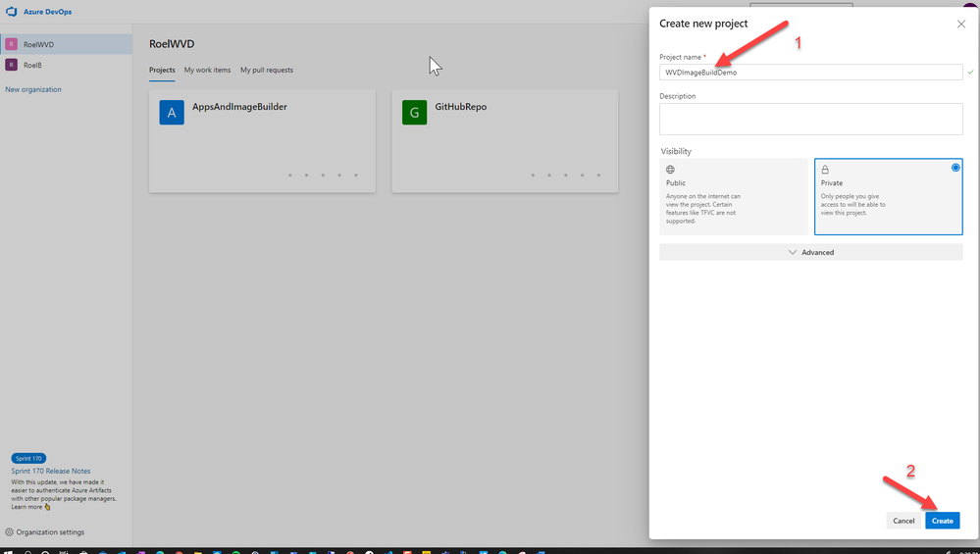Open the Azure DevOps home link text
The height and width of the screenshot is (554, 980).
point(47,12)
